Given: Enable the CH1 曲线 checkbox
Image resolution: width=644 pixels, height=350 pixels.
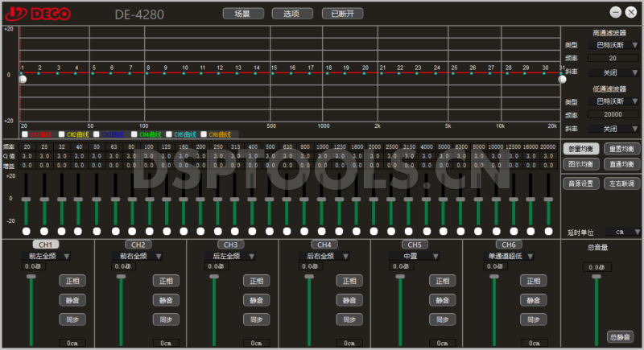Looking at the screenshot, I should click(24, 134).
